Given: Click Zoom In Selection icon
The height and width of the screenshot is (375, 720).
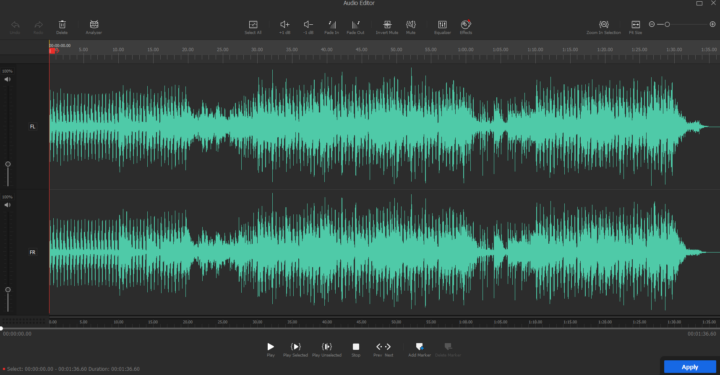Looking at the screenshot, I should pos(604,24).
